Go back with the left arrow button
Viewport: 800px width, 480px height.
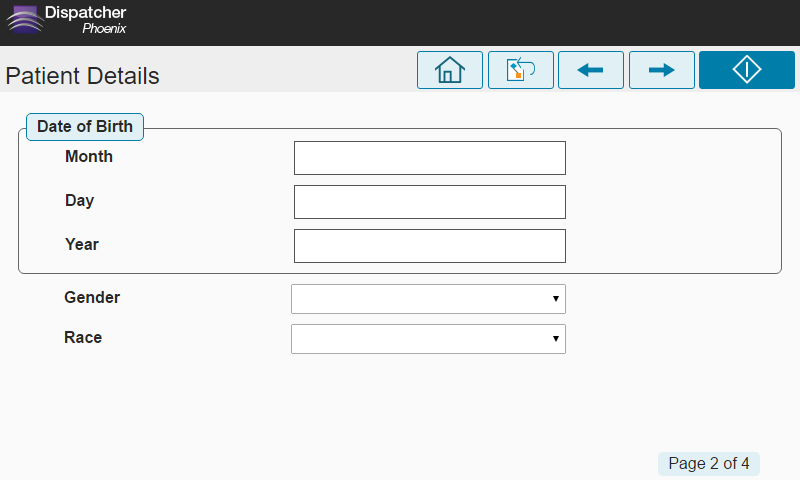(x=591, y=70)
